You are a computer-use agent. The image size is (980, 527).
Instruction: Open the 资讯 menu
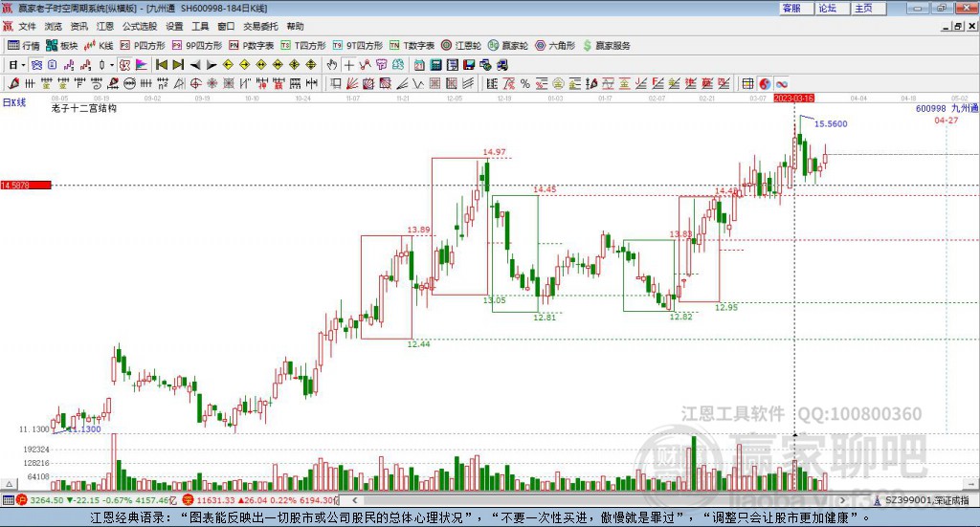click(78, 26)
